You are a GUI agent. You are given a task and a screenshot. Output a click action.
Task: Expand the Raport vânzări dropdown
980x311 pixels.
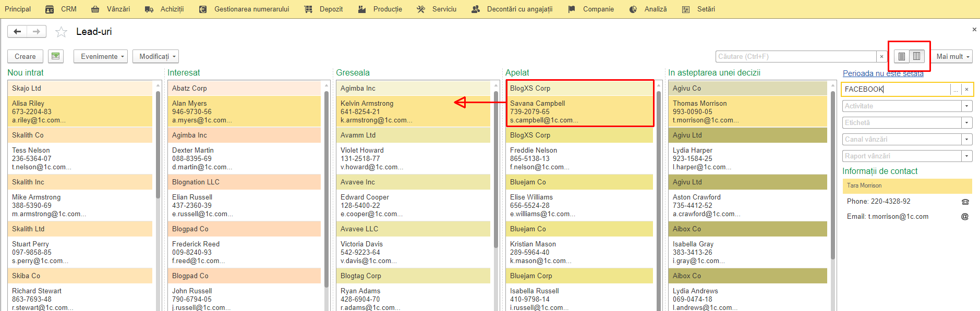pos(967,156)
